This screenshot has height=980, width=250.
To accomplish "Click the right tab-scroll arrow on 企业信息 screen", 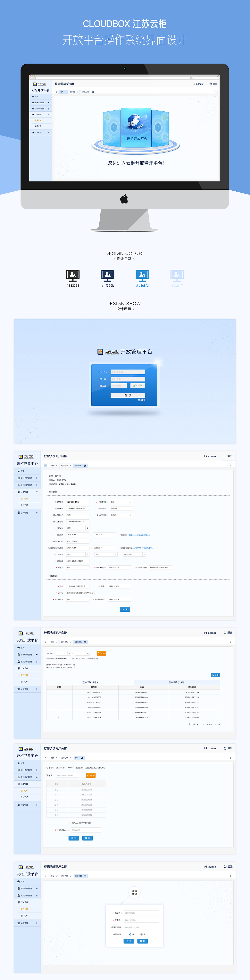I will tap(230, 466).
